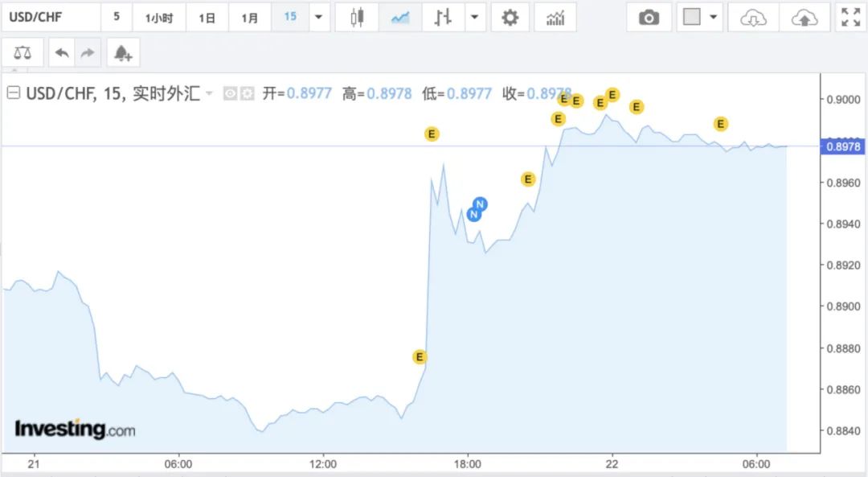
Task: Select the 1日 timeframe tab
Action: click(206, 16)
